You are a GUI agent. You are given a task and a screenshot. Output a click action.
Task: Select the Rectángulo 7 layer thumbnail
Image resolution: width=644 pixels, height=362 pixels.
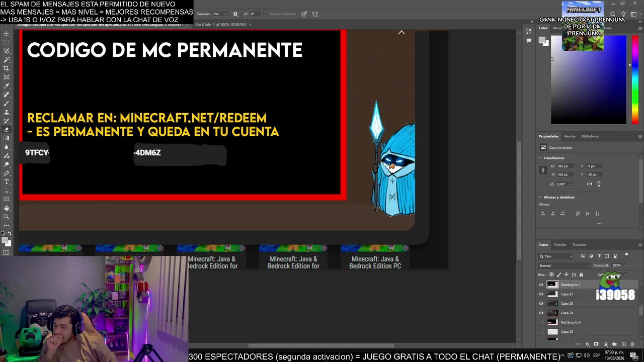552,285
